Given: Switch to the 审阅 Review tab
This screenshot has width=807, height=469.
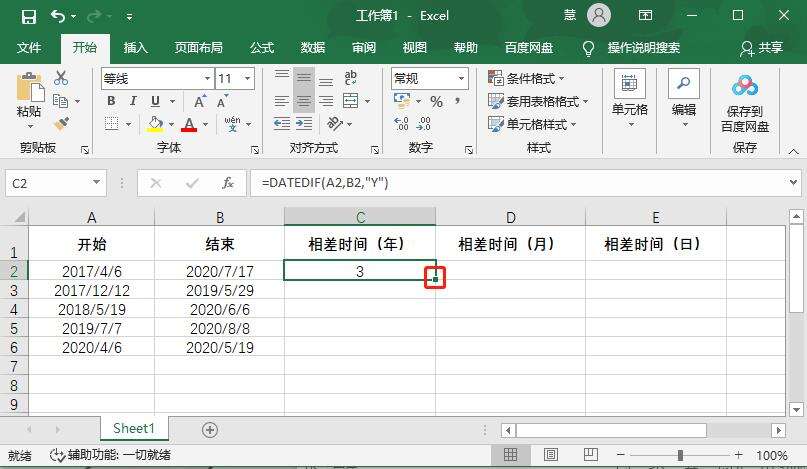Looking at the screenshot, I should point(364,48).
